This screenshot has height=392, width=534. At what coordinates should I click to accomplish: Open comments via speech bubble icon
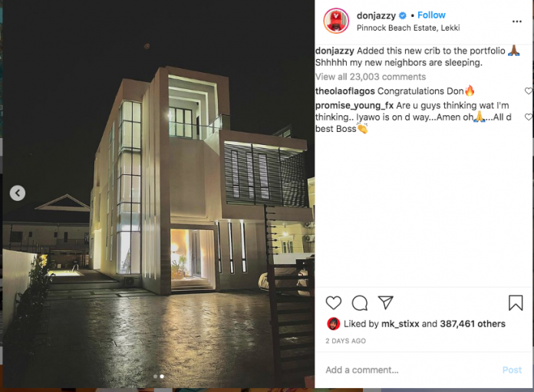[x=360, y=303]
